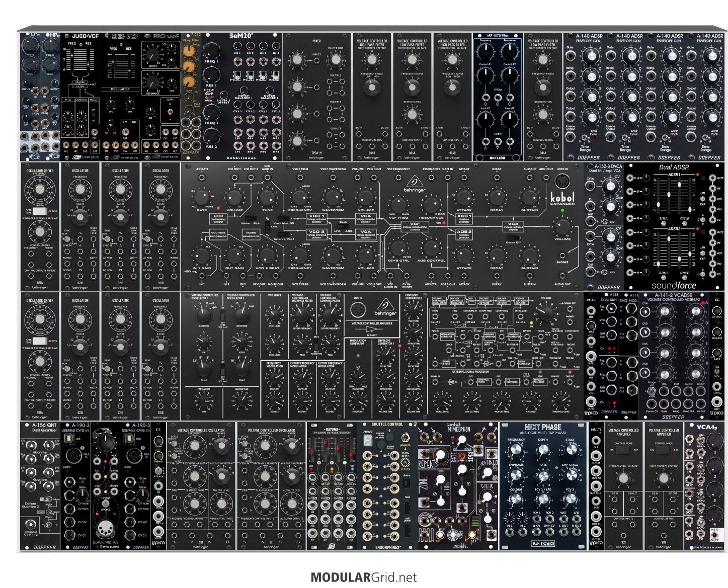728x588 pixels.
Task: Click the RESONANCE knob on Kobol Expander
Action: pyautogui.click(x=431, y=205)
